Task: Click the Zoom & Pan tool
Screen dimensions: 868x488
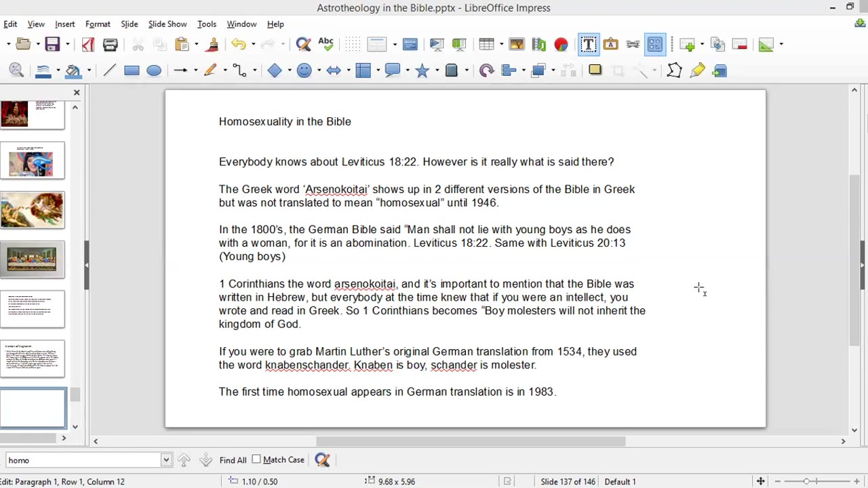Action: tap(16, 70)
